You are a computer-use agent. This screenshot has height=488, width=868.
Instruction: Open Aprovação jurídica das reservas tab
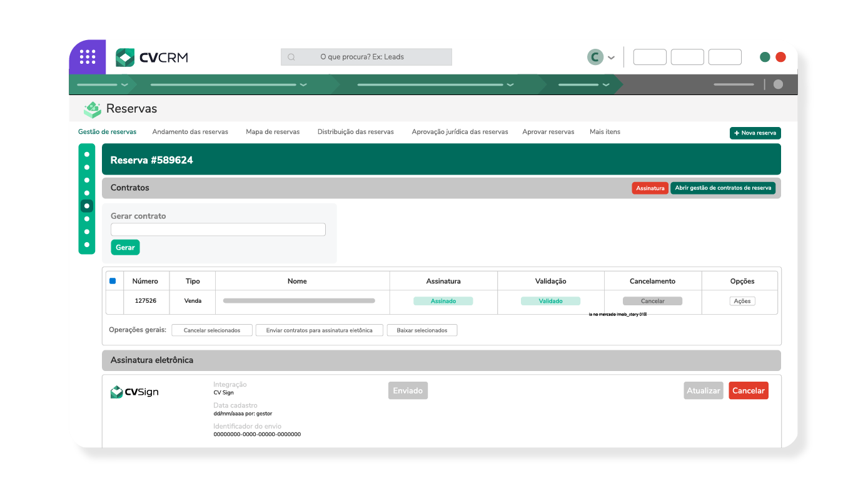(460, 132)
